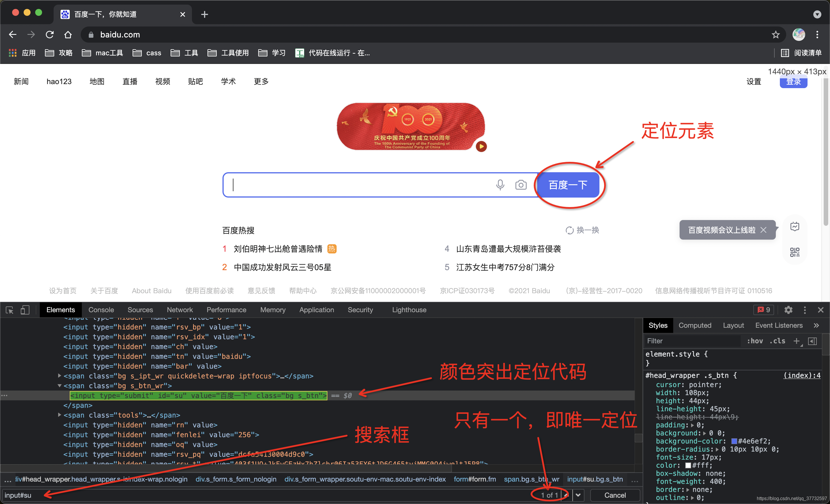Collapse the span bg s_btn_wr node
830x504 pixels.
pos(60,386)
